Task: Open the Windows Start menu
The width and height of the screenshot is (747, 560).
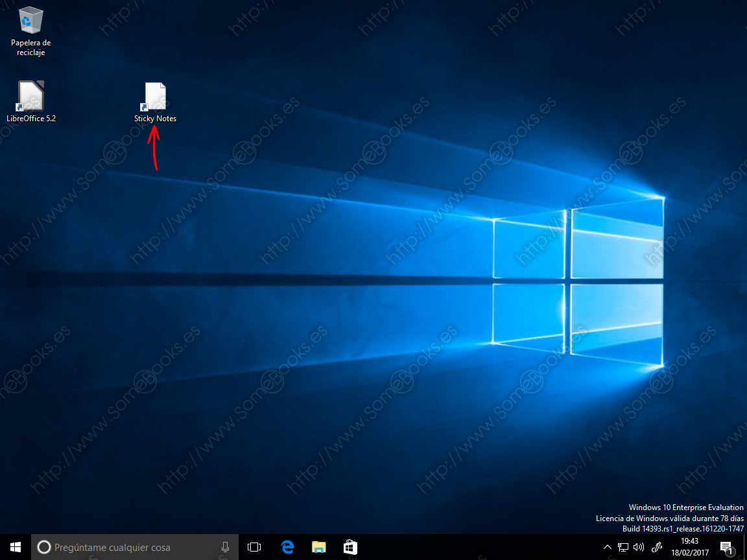Action: coord(15,547)
